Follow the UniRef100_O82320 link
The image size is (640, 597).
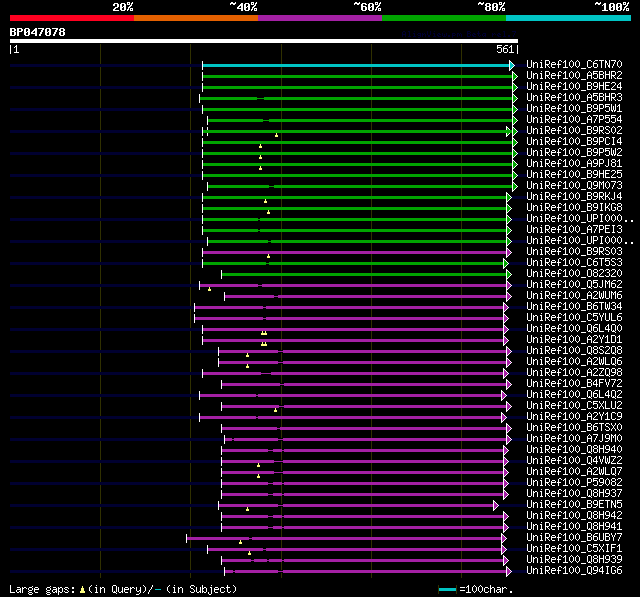pos(574,274)
